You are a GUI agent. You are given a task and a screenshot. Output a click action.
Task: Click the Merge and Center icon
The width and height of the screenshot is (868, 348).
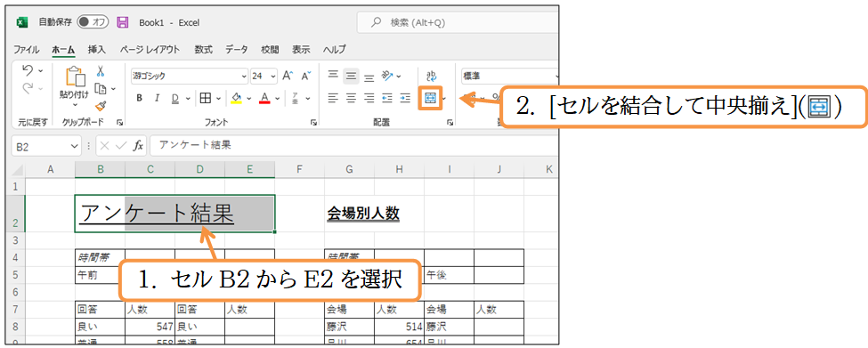[430, 99]
